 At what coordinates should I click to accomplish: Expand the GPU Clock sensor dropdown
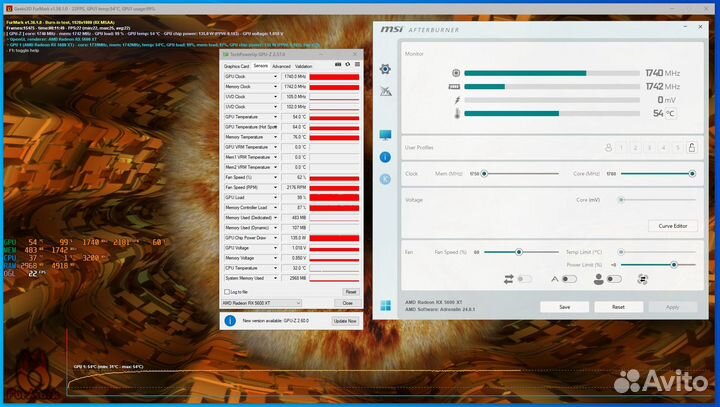pyautogui.click(x=277, y=76)
